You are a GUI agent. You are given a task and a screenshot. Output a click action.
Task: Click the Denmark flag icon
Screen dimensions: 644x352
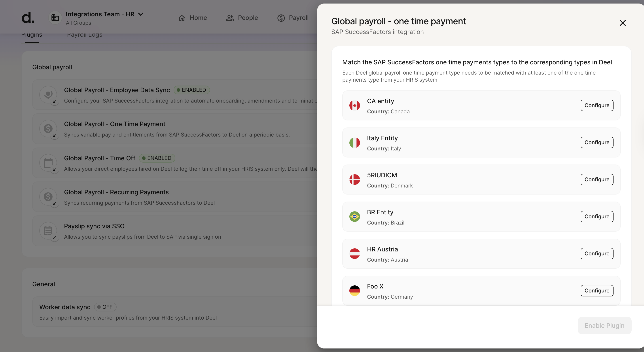pyautogui.click(x=354, y=180)
